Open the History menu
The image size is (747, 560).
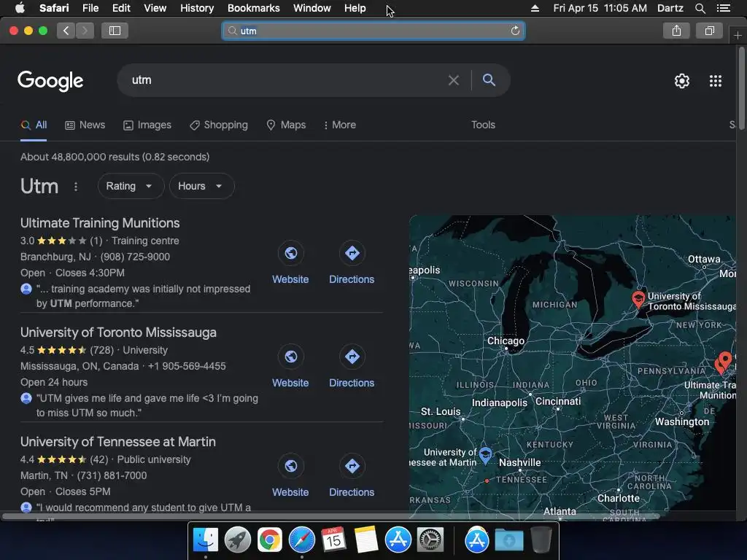[x=197, y=8]
